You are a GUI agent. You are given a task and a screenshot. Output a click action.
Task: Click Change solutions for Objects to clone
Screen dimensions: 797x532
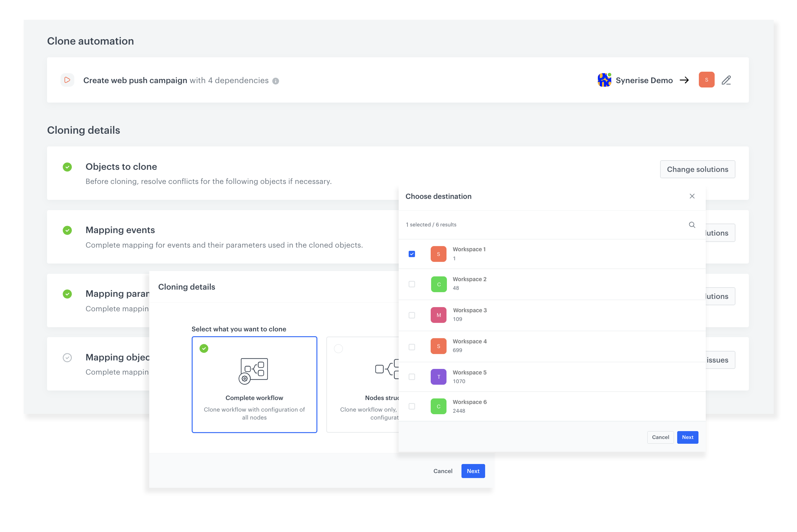coord(697,169)
